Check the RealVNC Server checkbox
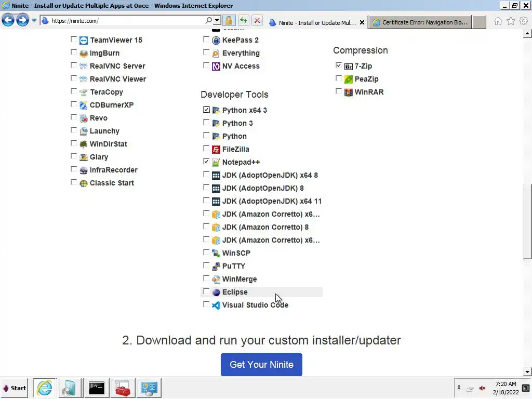532x399 pixels. point(74,65)
